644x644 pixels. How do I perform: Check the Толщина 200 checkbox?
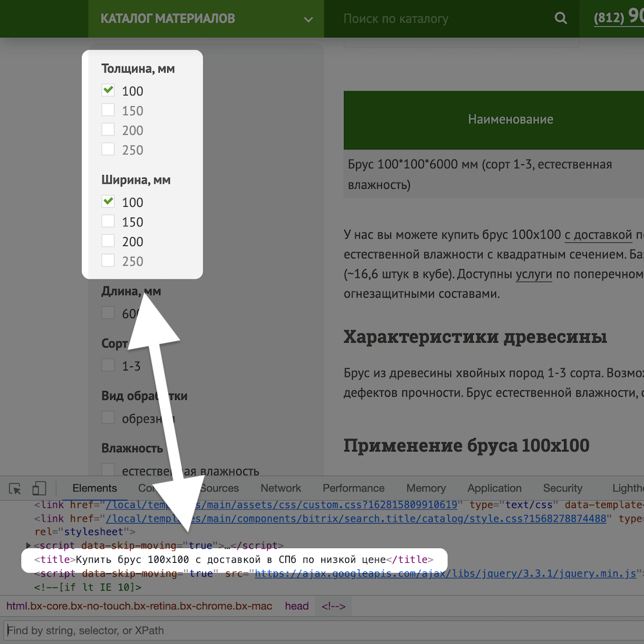108,129
